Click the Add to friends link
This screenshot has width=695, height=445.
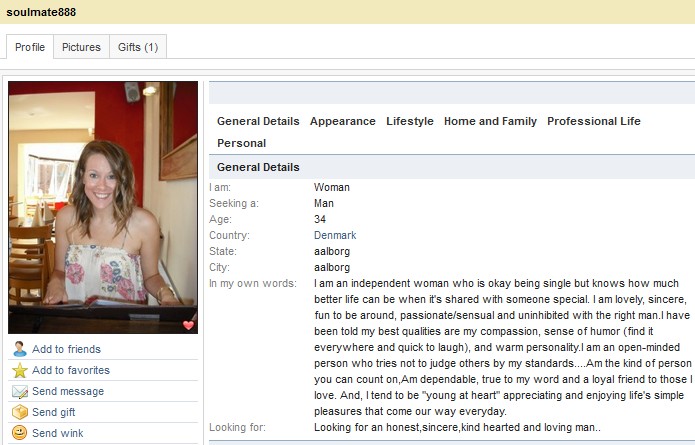(x=66, y=349)
